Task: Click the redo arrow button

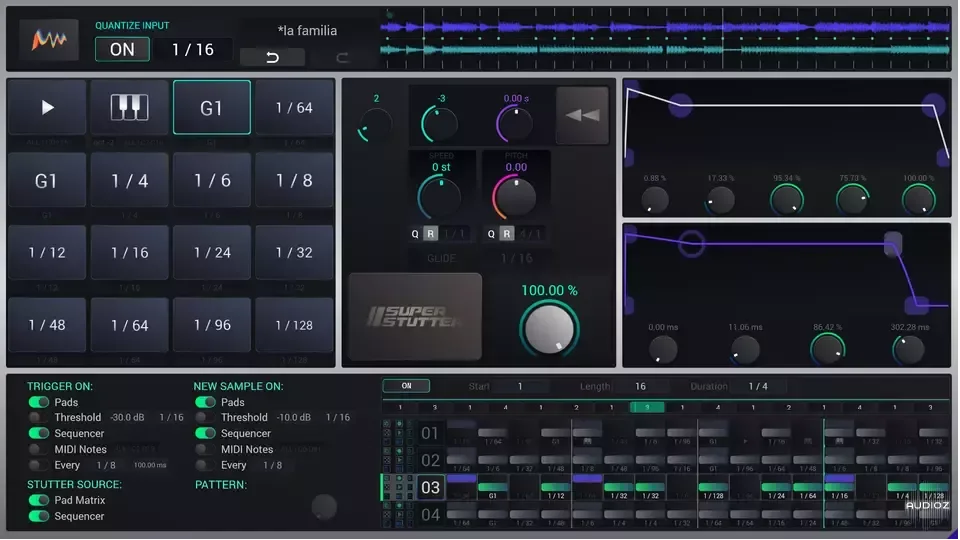Action: (x=342, y=57)
